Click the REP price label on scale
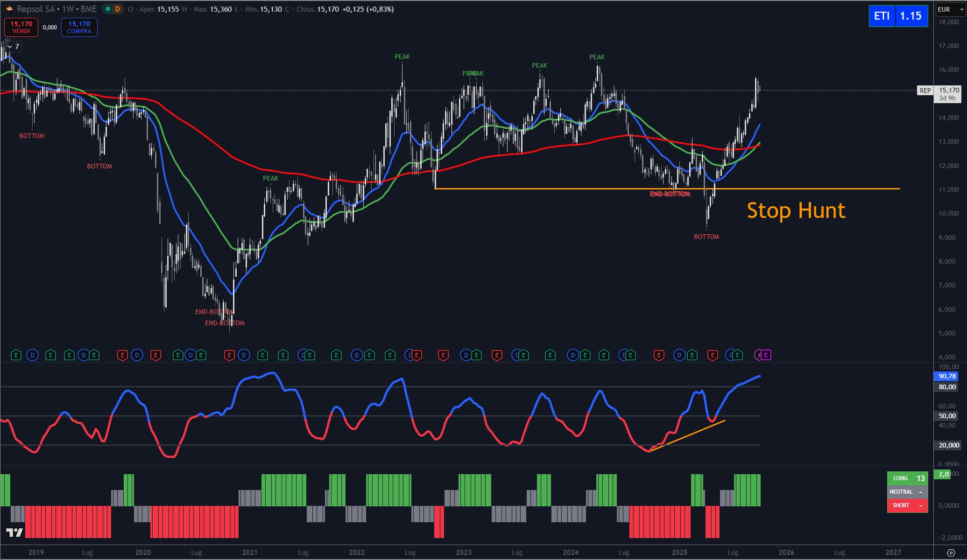Image resolution: width=967 pixels, height=560 pixels. coord(925,91)
